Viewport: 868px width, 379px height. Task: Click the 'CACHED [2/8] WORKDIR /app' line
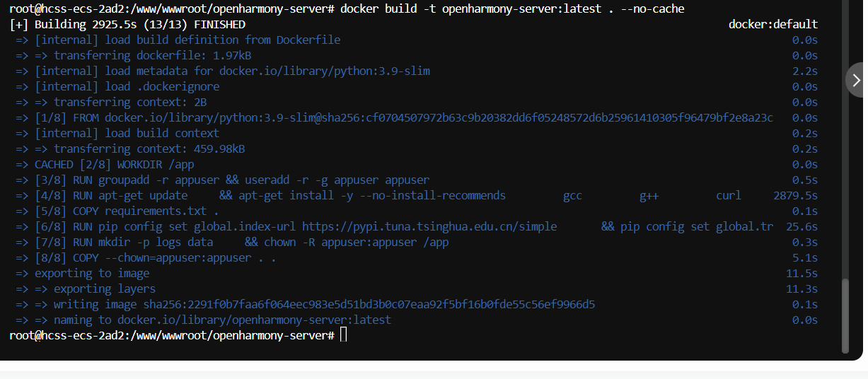click(x=114, y=164)
